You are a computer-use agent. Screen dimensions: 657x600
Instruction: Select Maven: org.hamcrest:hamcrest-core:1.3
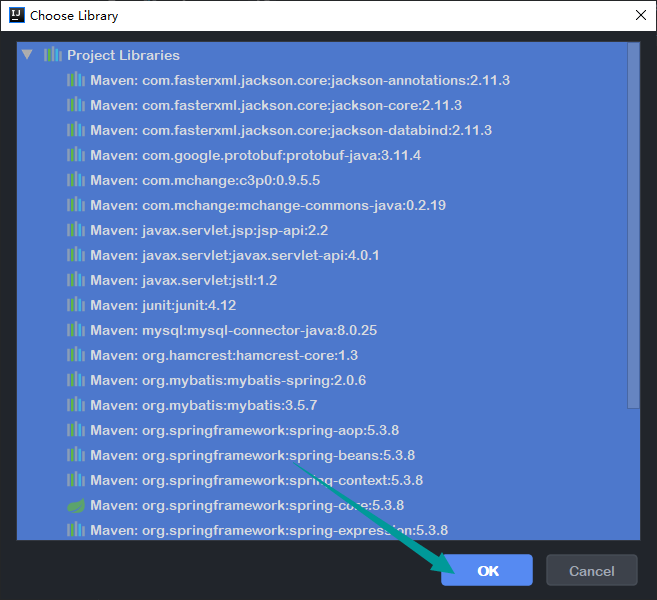pos(224,356)
